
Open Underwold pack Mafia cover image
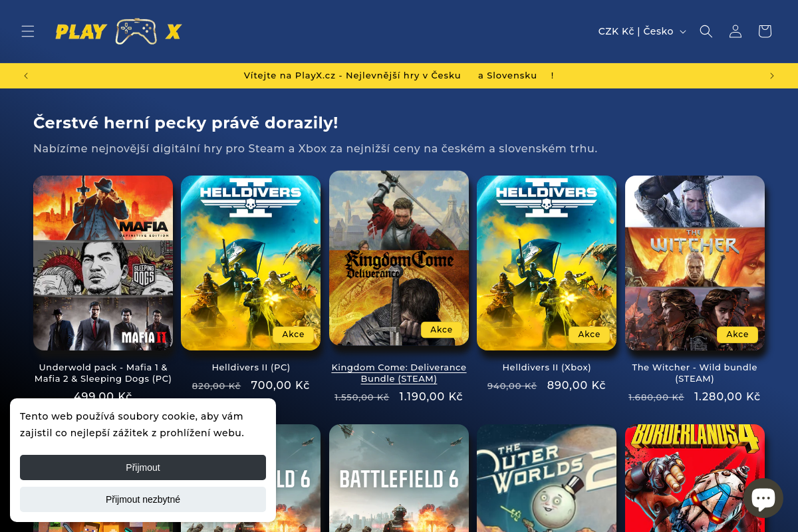point(103,263)
